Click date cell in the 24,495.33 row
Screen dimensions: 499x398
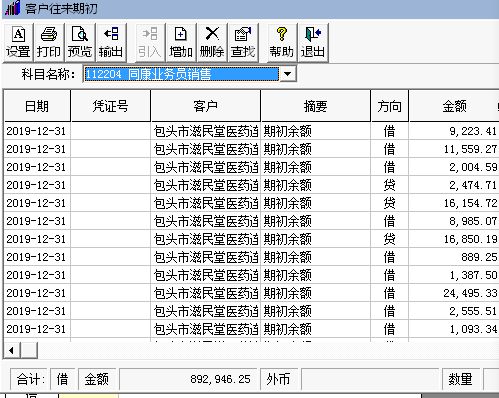pyautogui.click(x=37, y=293)
